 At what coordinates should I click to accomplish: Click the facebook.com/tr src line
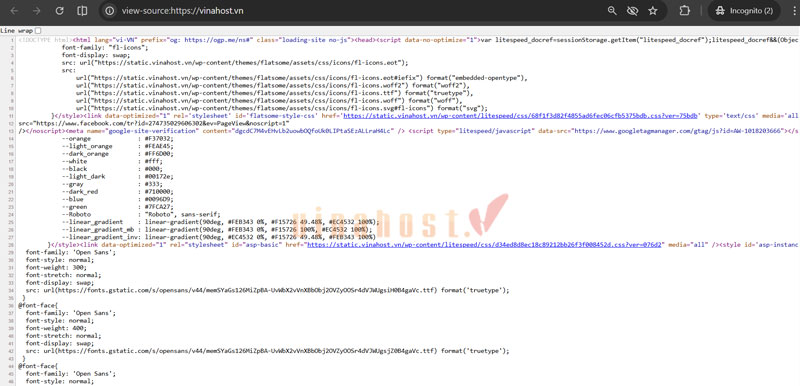point(154,123)
